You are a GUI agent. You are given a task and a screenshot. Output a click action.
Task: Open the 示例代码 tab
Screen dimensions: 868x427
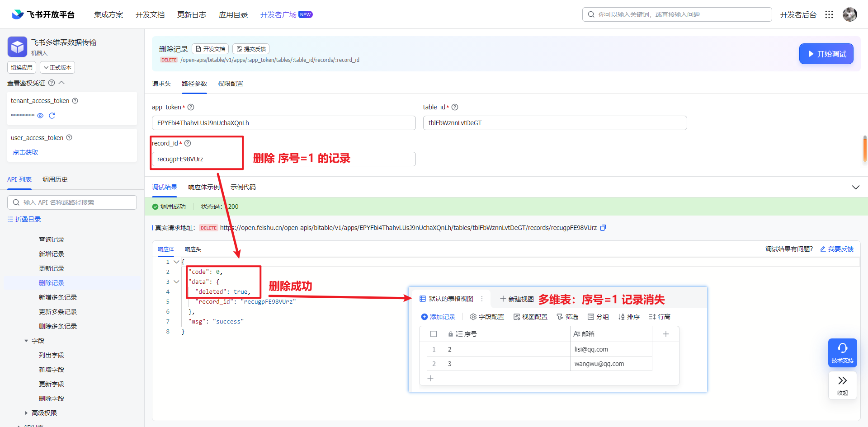[x=243, y=187]
